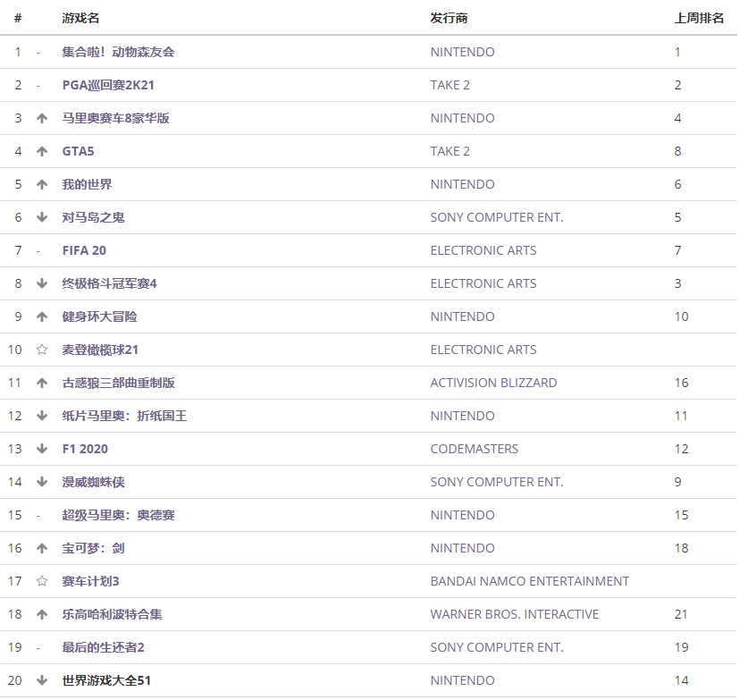
Task: Select the FIFA 20 game entry
Action: pos(84,250)
